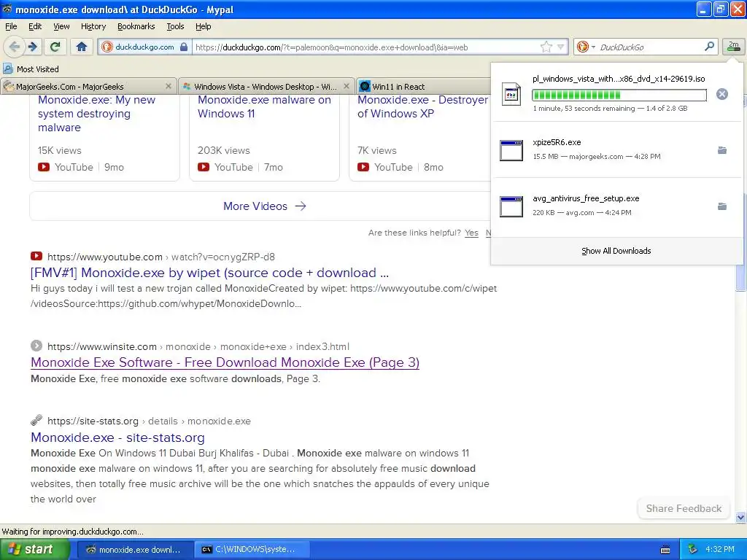Switch to the C:\WINDOWS command prompt taskbar button

point(252,550)
